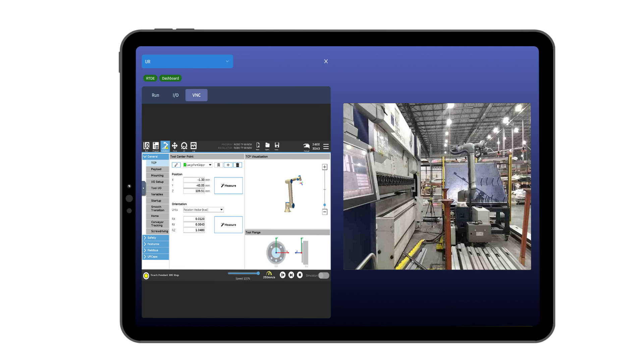The width and height of the screenshot is (644, 362).
Task: Expand the side handle on left edge
Action: click(144, 188)
